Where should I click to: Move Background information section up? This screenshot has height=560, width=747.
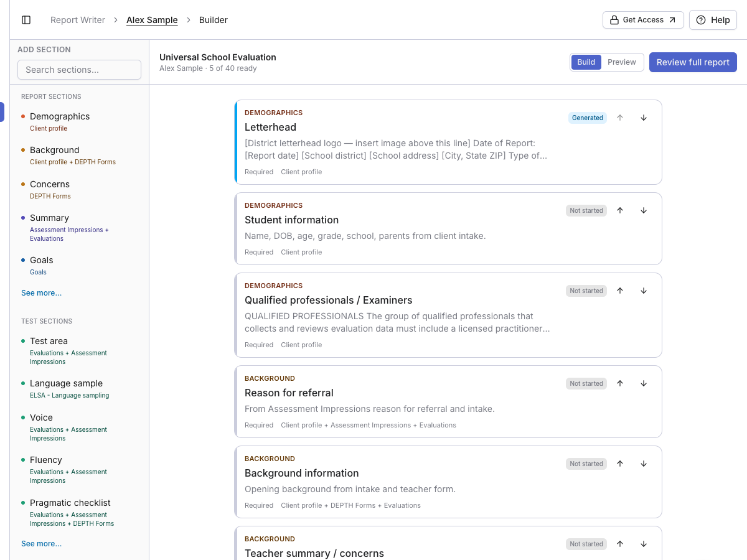(x=620, y=464)
